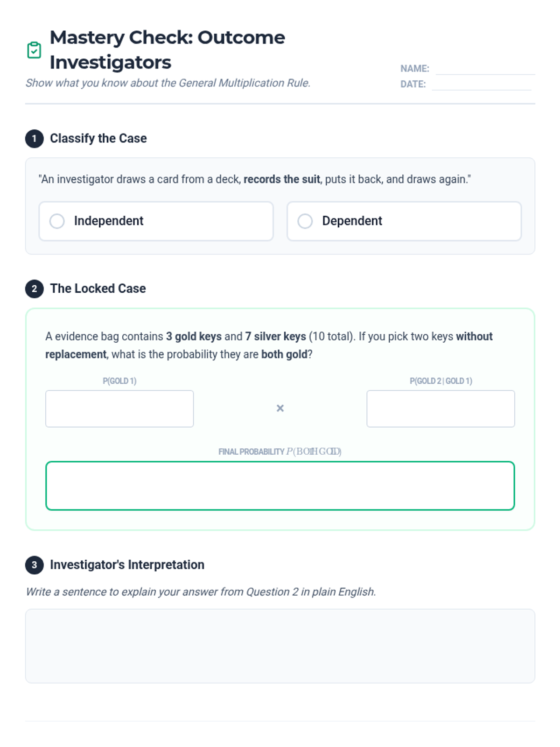This screenshot has width=560, height=747.
Task: Click the multiplication sign between probability boxes
Action: click(x=280, y=409)
